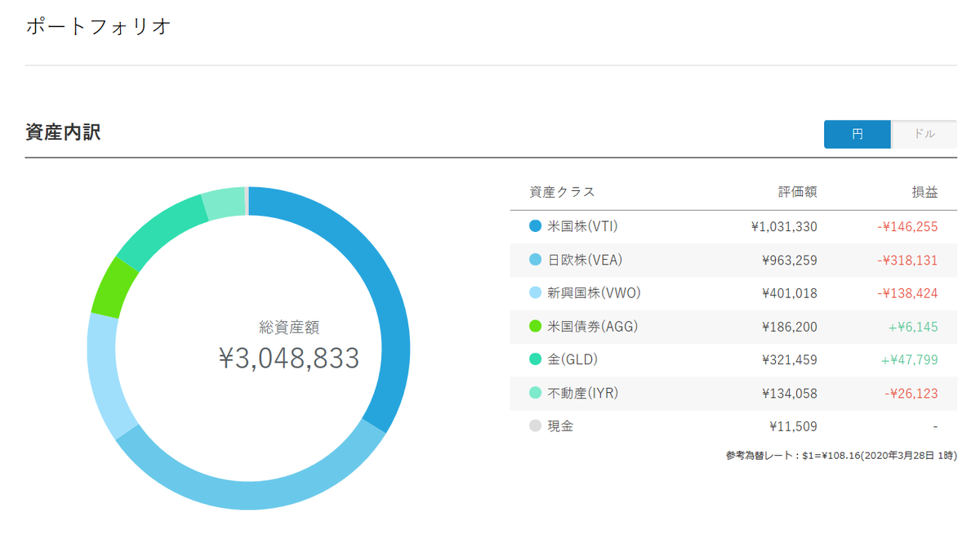The image size is (980, 548).
Task: Click the gain value +¥6,145
Action: click(x=913, y=327)
